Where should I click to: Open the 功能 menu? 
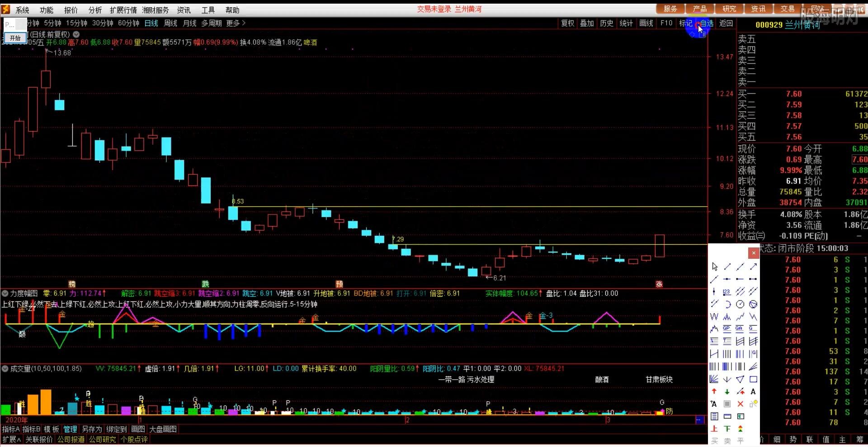(x=46, y=10)
